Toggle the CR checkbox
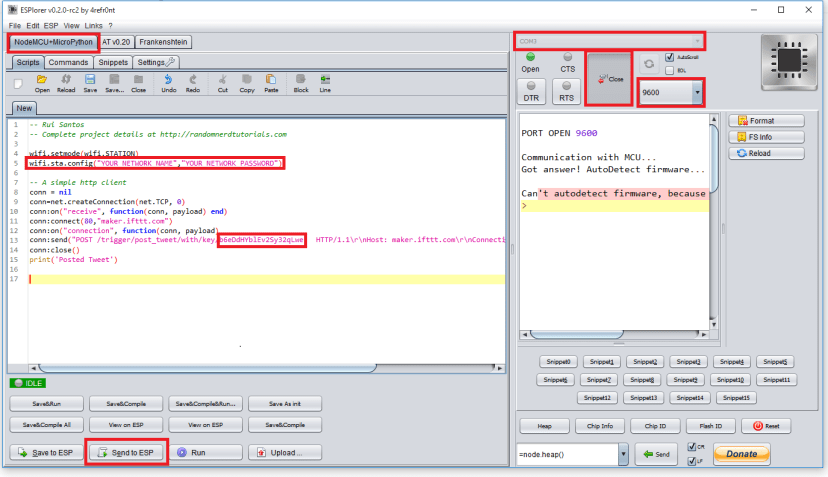Image resolution: width=828 pixels, height=477 pixels. 692,446
